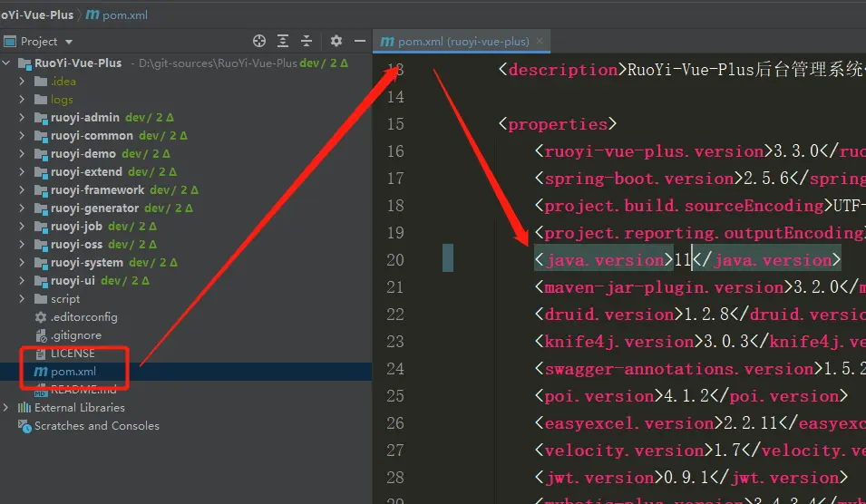
Task: Expand the ruoyi-extend module
Action: [x=22, y=171]
